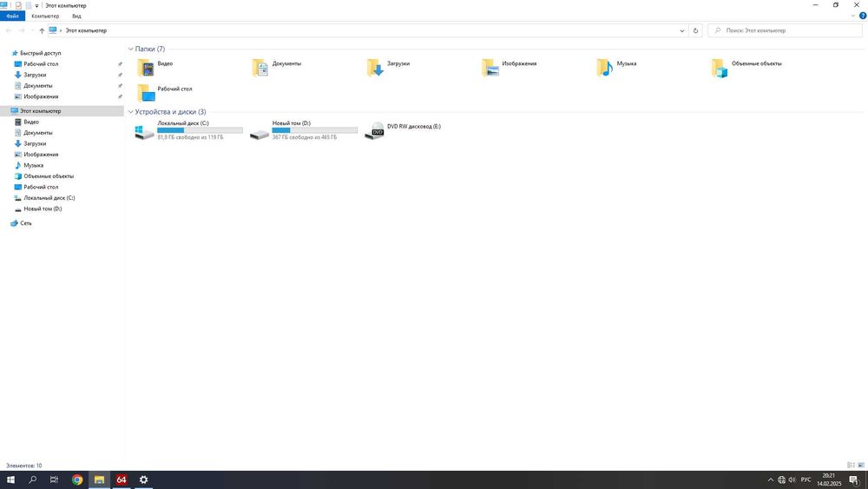Screen dimensions: 868x489
Task: Select the Рабочий стол folder in Папки
Action: (146, 92)
